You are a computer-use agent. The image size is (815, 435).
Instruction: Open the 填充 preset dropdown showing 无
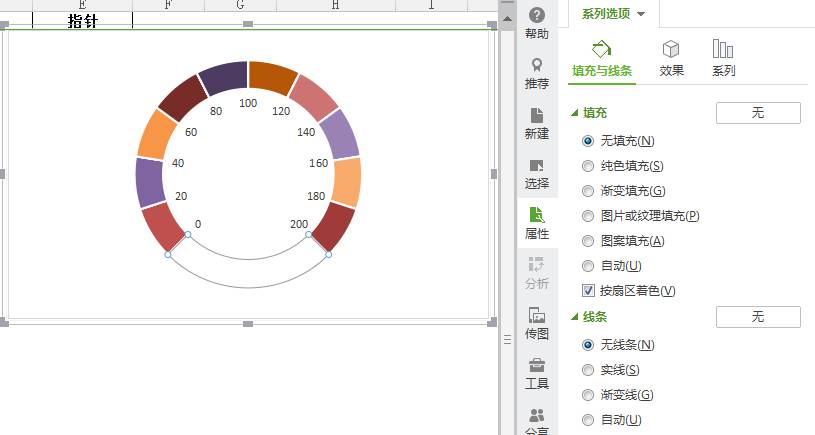coord(758,113)
